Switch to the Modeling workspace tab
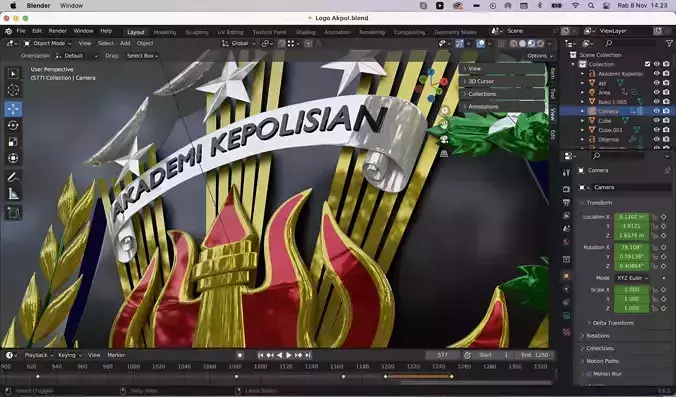 165,32
